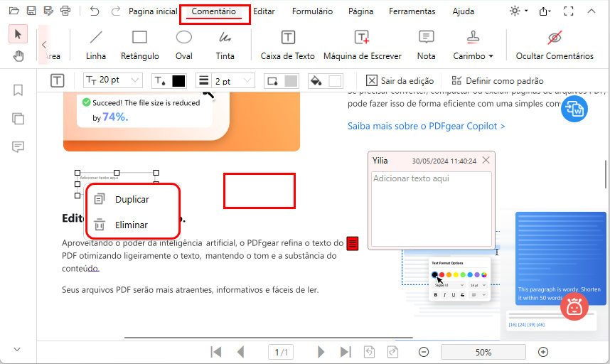Click the text box type icon in the properties bar
Image resolution: width=610 pixels, height=364 pixels.
[x=57, y=80]
